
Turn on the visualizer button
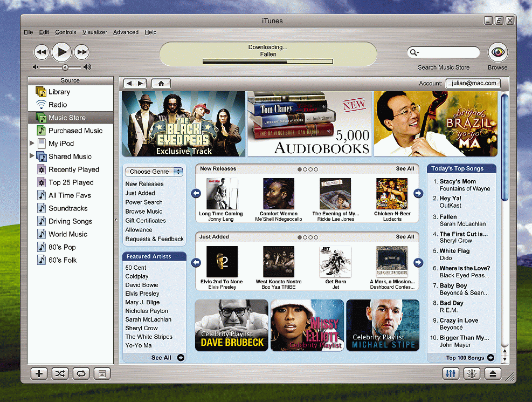coord(472,374)
